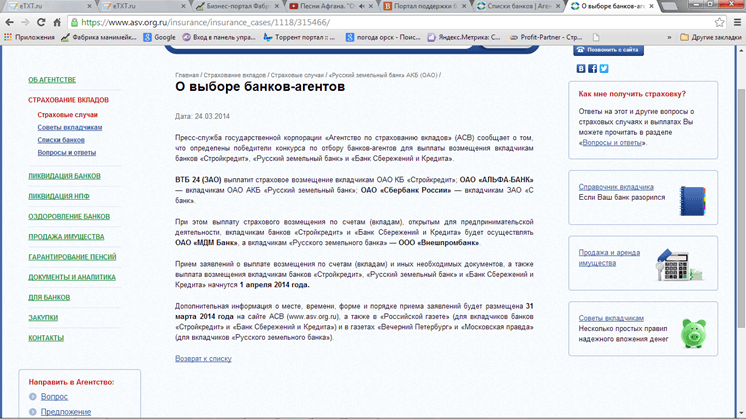Open the Chrome menu hamburger icon
The width and height of the screenshot is (746, 419).
pos(737,22)
